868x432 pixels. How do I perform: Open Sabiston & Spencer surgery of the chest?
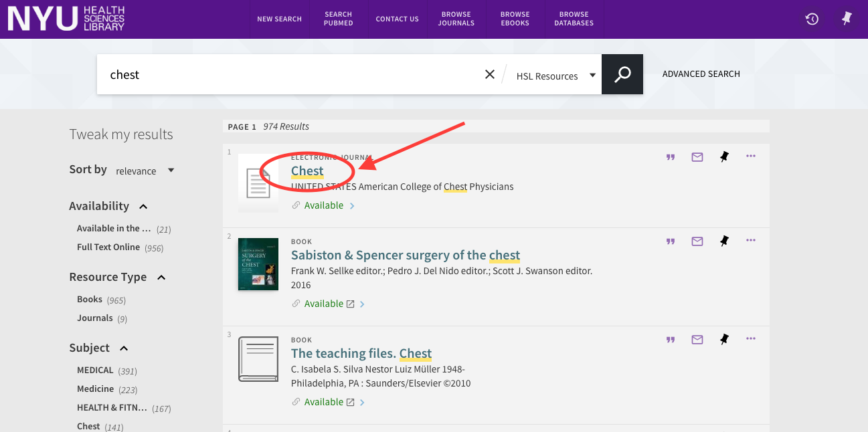[406, 255]
